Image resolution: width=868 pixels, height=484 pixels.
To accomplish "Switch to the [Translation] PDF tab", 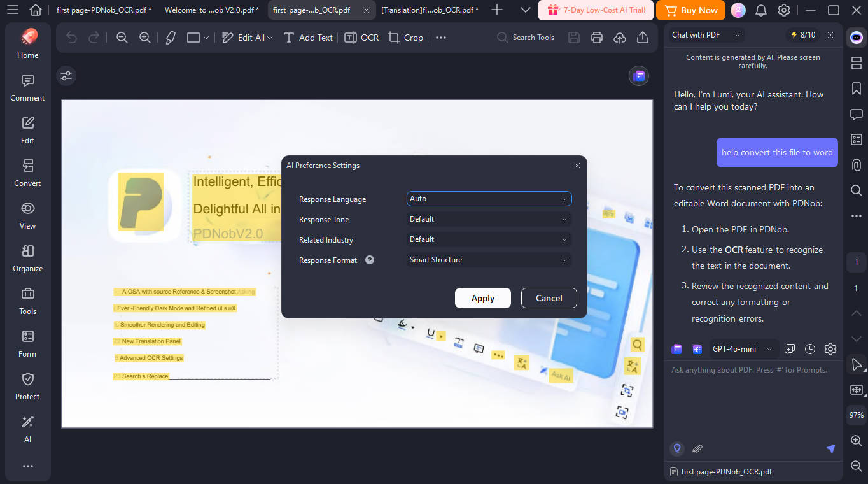I will [431, 10].
